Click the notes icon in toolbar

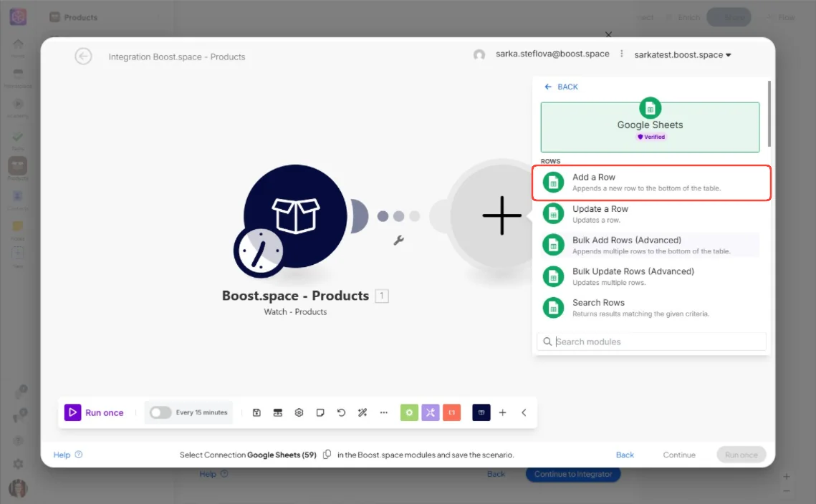tap(320, 412)
